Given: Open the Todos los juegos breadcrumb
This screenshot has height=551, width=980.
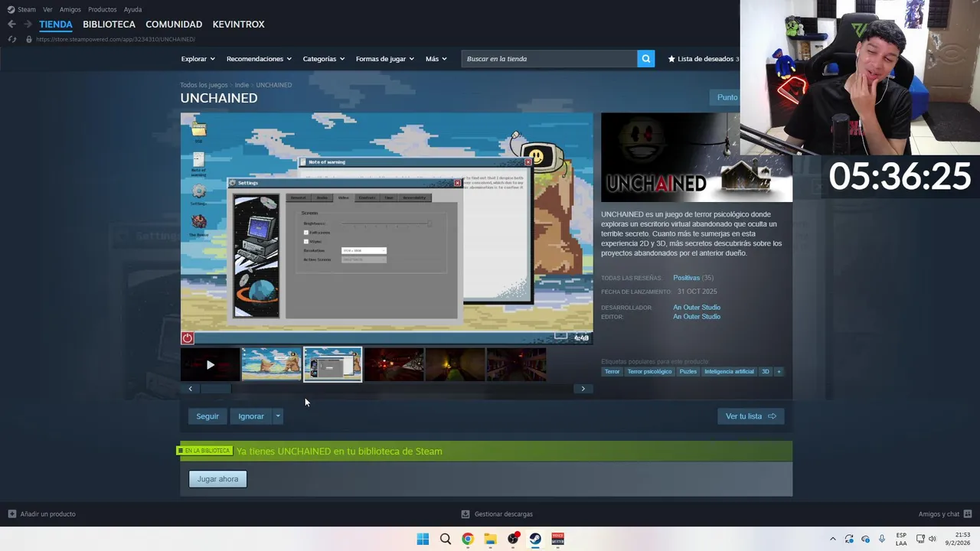Looking at the screenshot, I should point(204,85).
